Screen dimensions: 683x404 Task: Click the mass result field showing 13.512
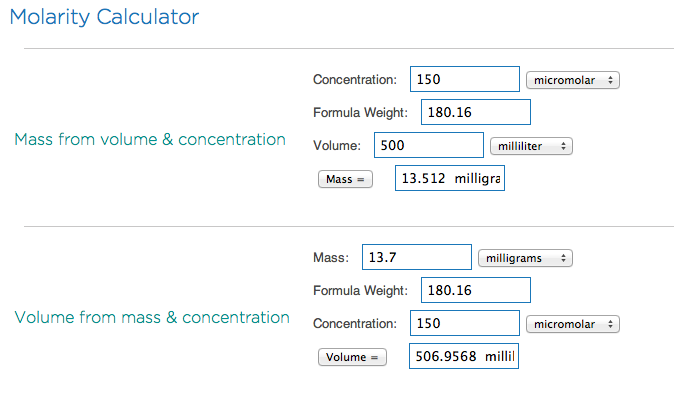tap(450, 179)
